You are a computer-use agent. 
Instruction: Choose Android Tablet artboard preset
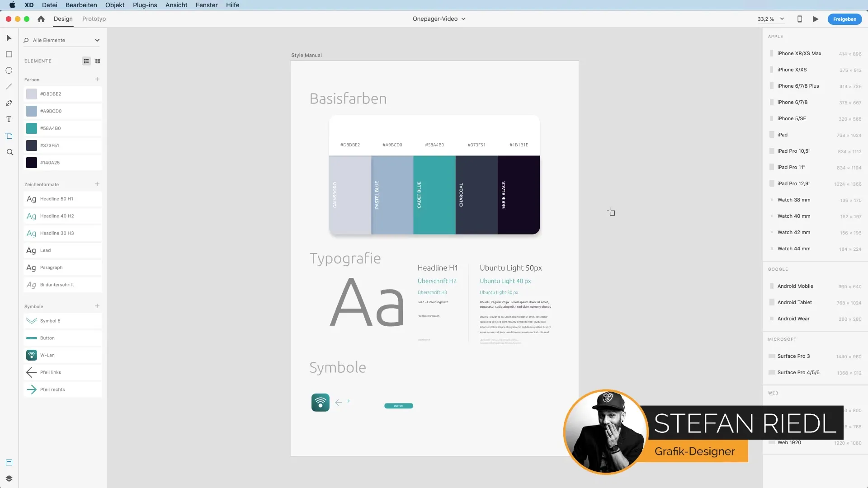[815, 302]
